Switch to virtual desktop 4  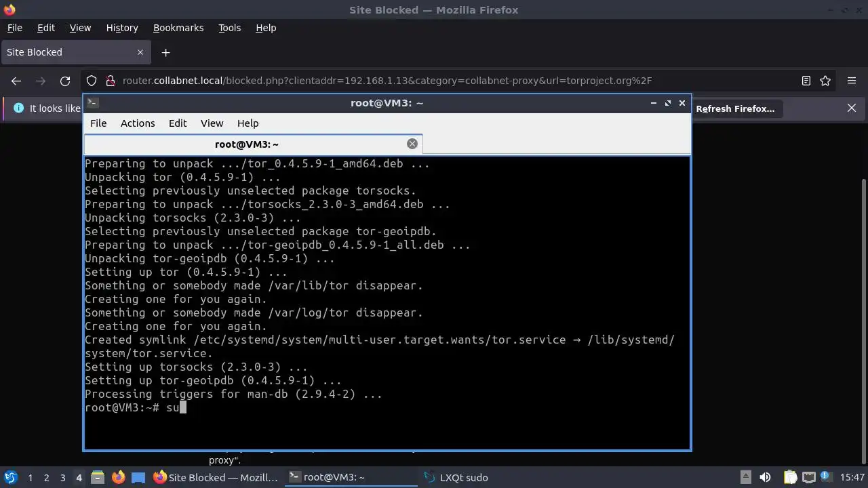79,477
